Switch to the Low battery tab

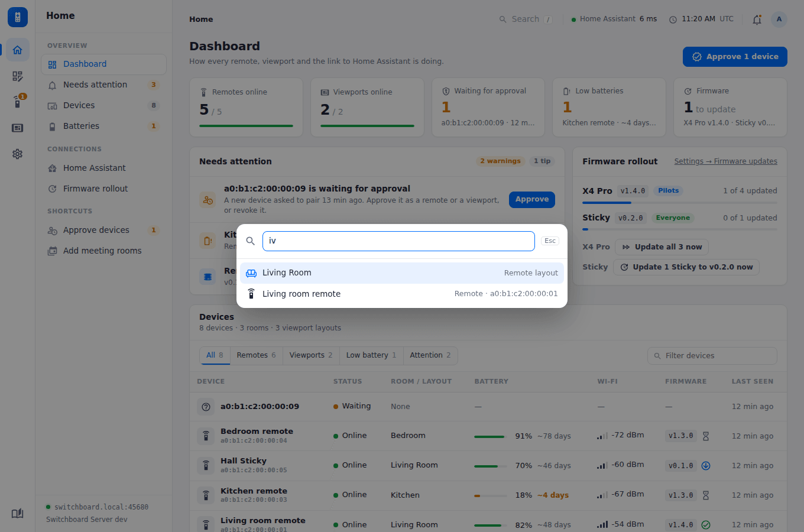coord(371,355)
